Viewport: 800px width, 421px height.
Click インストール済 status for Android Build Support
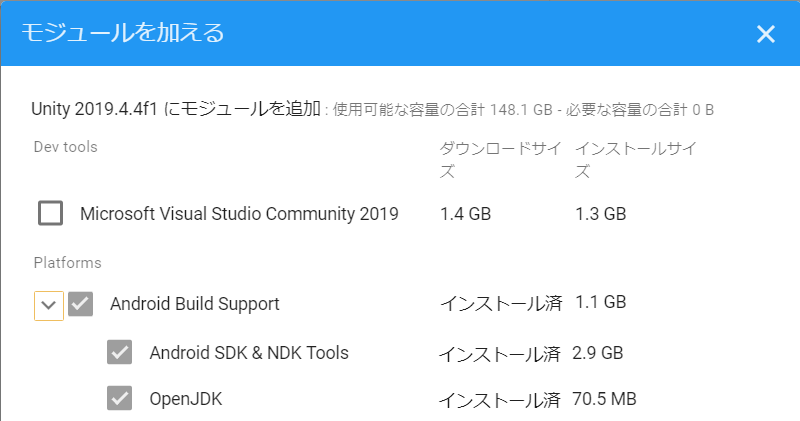tap(501, 304)
